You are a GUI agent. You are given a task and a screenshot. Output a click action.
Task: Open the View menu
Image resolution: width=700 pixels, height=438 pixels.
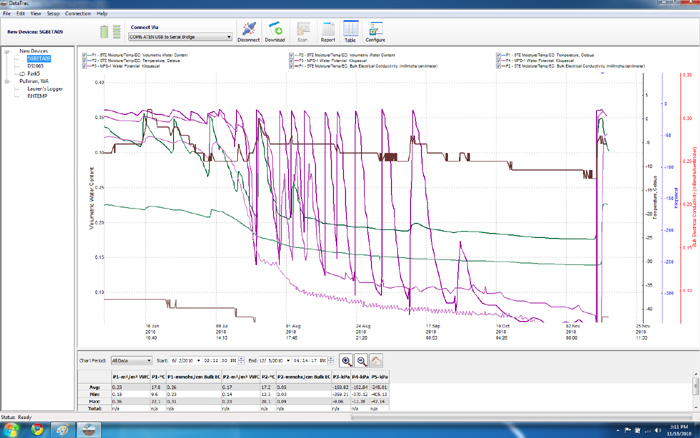(x=35, y=14)
